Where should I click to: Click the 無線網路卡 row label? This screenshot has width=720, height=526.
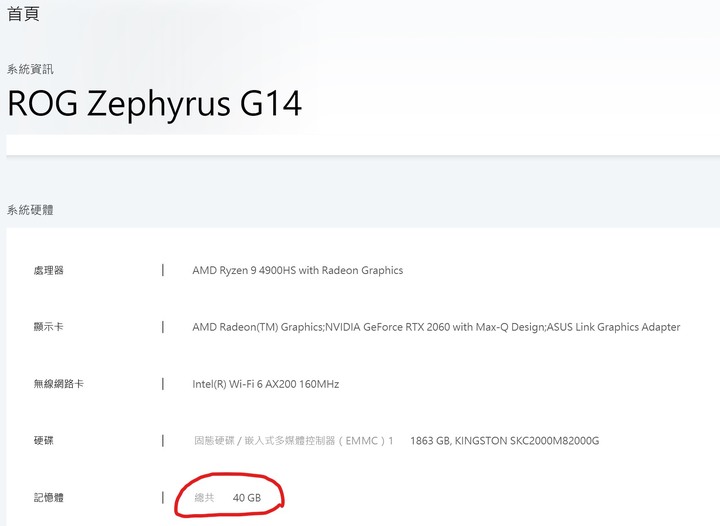pos(58,384)
